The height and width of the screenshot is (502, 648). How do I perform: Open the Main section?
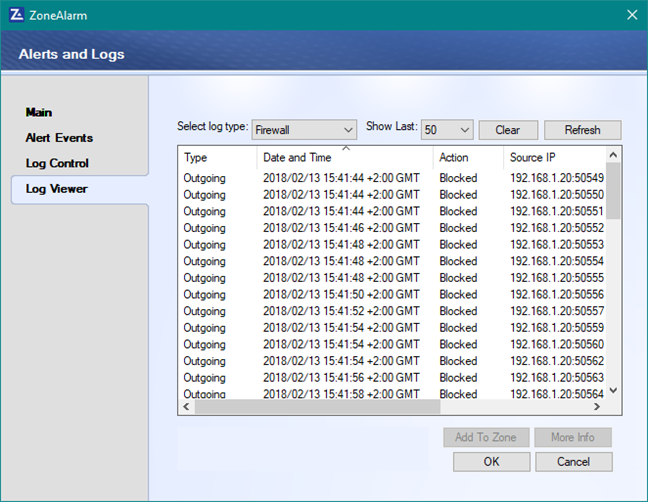click(39, 112)
